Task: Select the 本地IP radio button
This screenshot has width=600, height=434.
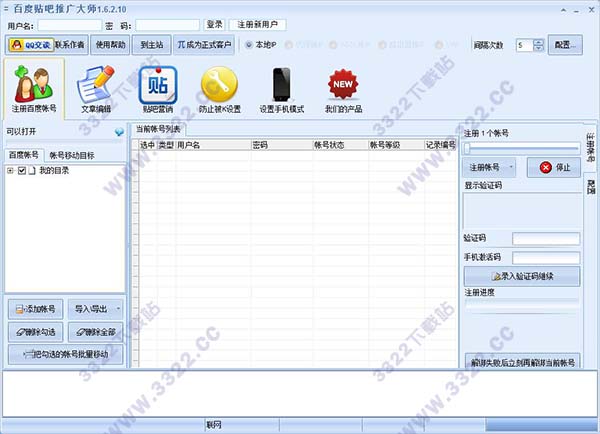Action: 249,45
